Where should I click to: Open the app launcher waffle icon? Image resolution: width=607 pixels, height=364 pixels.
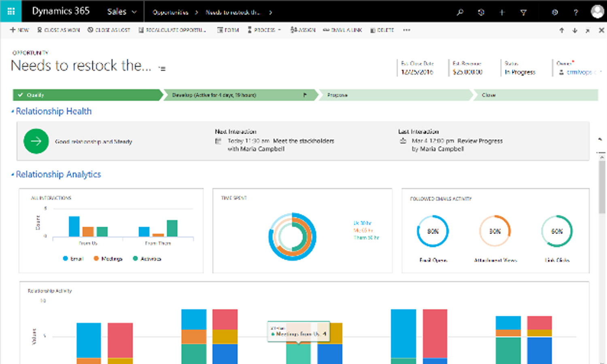(x=11, y=11)
